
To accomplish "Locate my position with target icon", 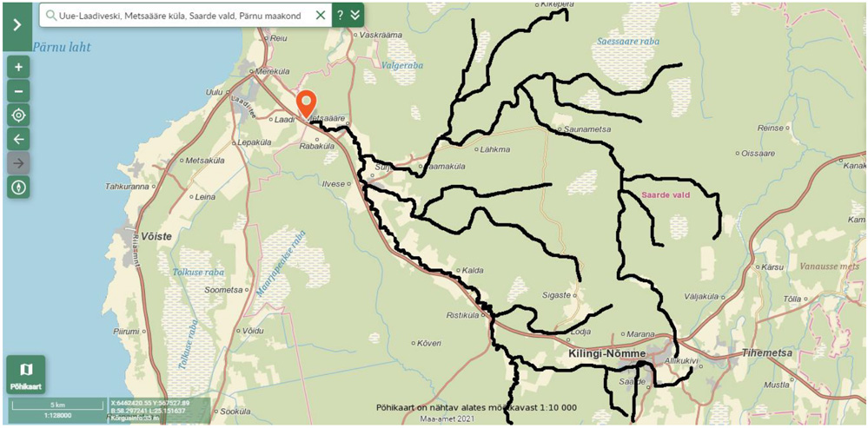I will click(x=18, y=115).
